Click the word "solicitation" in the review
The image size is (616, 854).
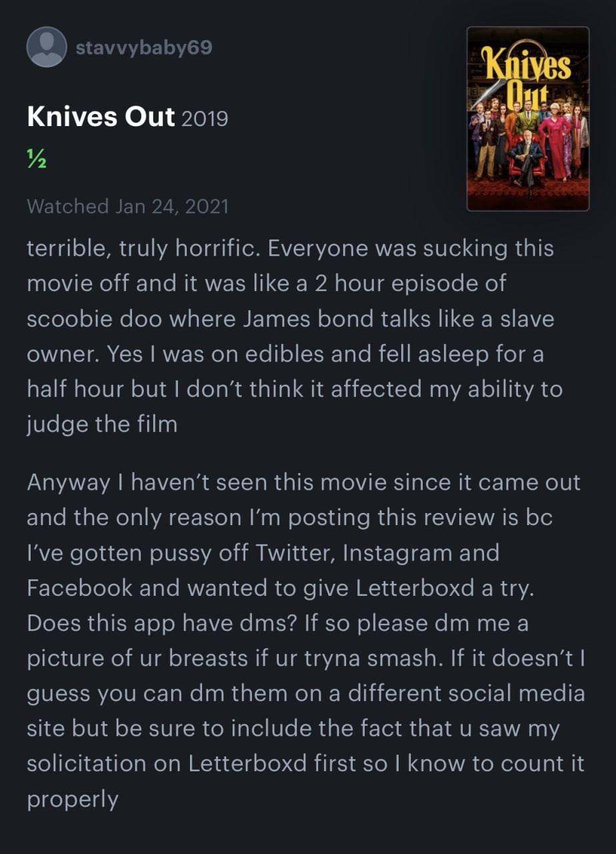(103, 763)
